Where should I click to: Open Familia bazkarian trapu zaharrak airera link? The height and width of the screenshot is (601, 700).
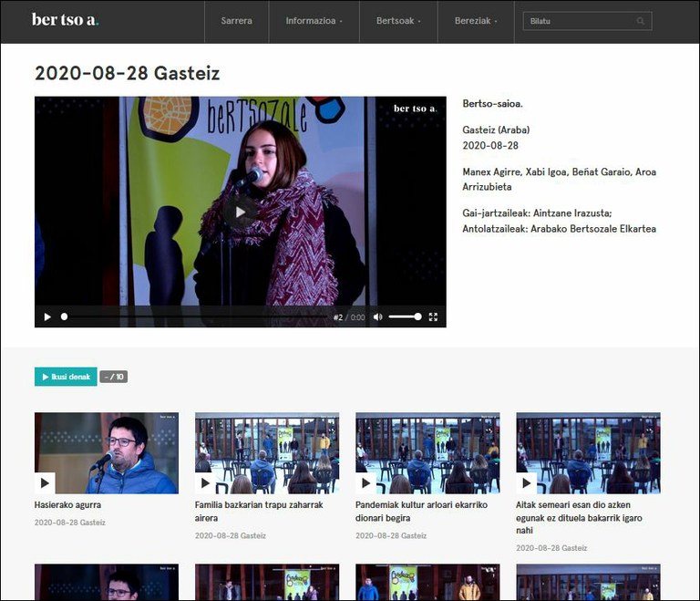click(259, 512)
